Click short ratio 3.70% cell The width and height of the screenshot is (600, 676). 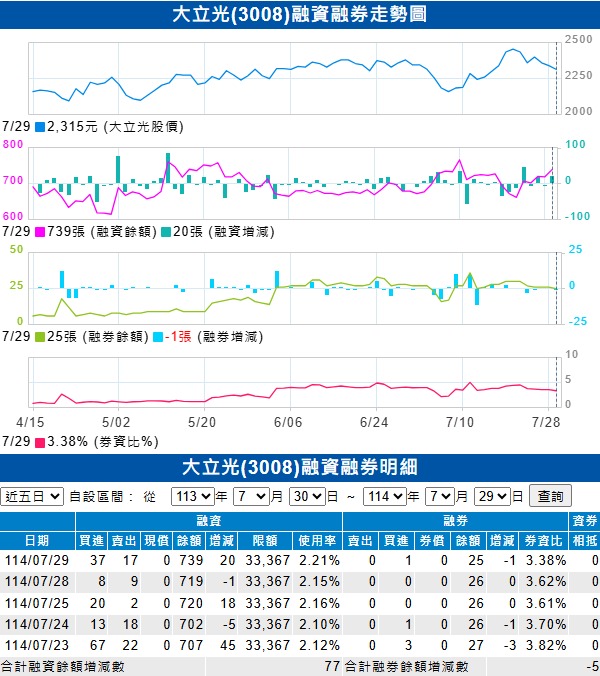[x=546, y=624]
